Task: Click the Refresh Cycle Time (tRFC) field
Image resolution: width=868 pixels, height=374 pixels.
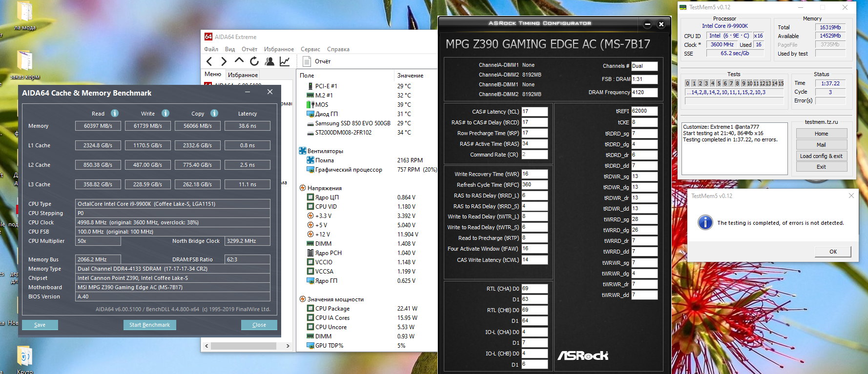Action: (x=535, y=185)
